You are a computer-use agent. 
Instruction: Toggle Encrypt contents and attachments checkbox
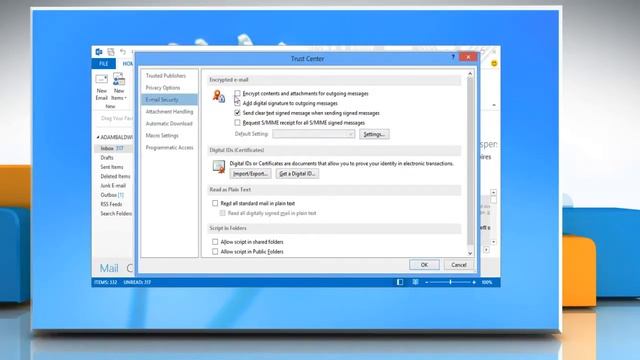pos(237,93)
